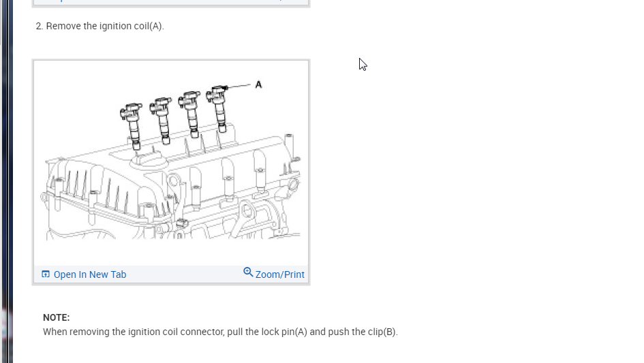Click the bold NOTE: heading
644x363 pixels.
point(57,317)
